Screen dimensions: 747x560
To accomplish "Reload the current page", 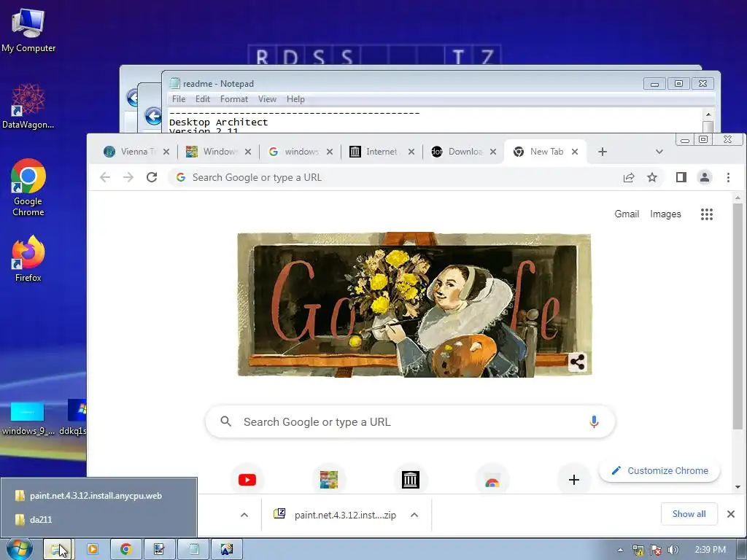I will (x=152, y=177).
